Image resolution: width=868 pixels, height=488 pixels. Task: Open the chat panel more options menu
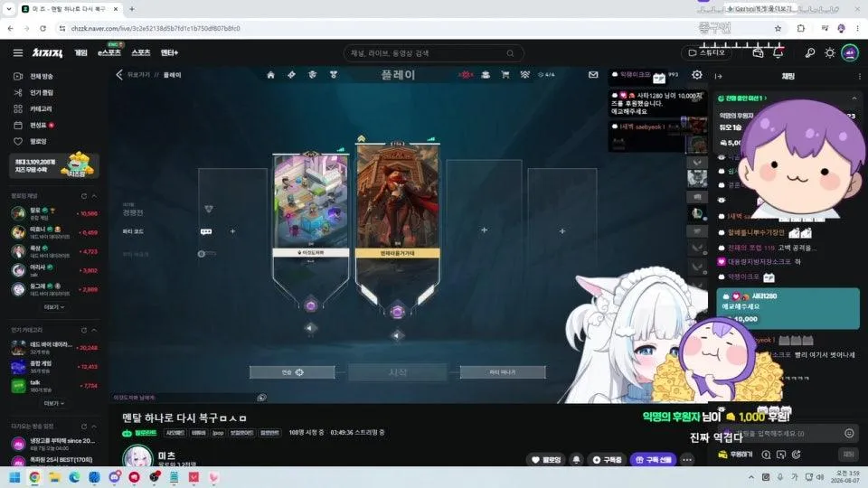pos(859,76)
